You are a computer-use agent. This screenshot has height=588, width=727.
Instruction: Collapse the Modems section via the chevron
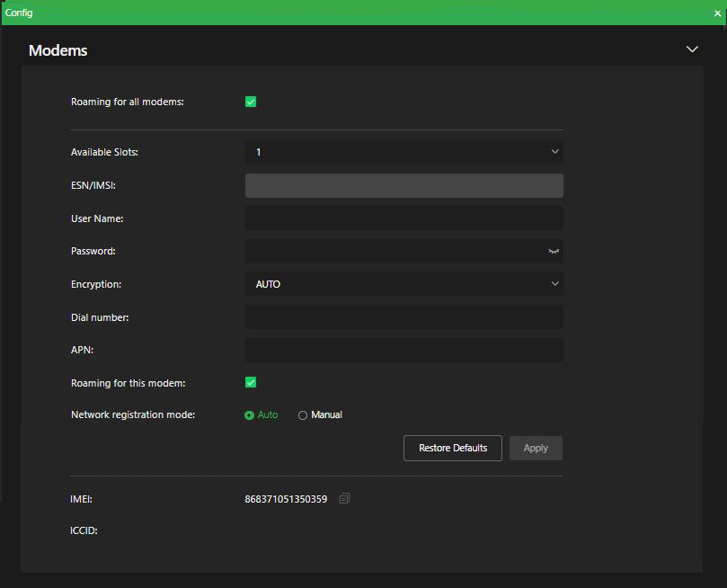point(692,49)
